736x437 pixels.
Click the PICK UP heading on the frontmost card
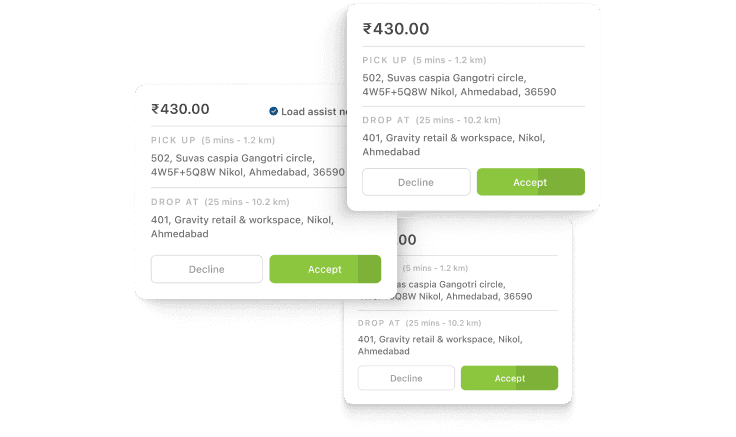(x=384, y=60)
